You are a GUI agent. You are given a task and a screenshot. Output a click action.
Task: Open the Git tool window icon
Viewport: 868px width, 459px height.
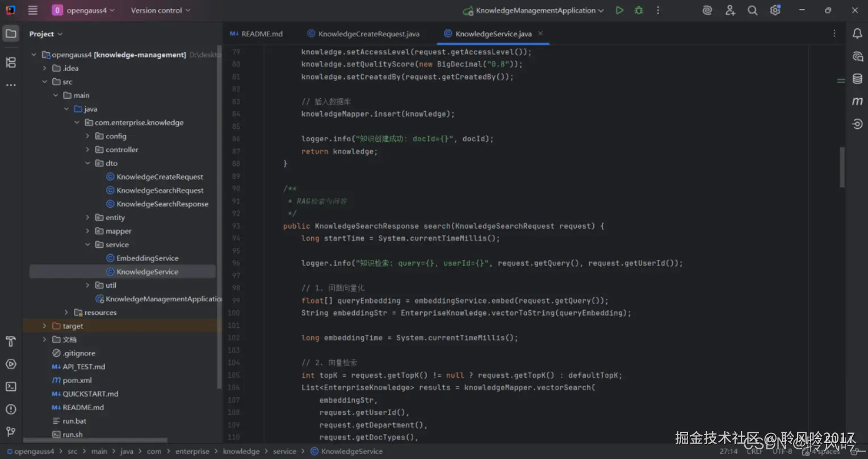tap(11, 432)
